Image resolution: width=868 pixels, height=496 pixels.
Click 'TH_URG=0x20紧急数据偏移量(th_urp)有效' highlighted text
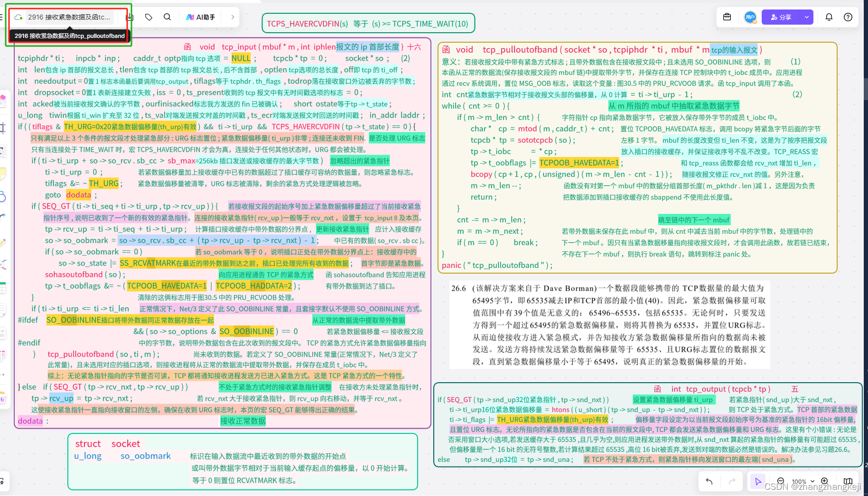[130, 127]
